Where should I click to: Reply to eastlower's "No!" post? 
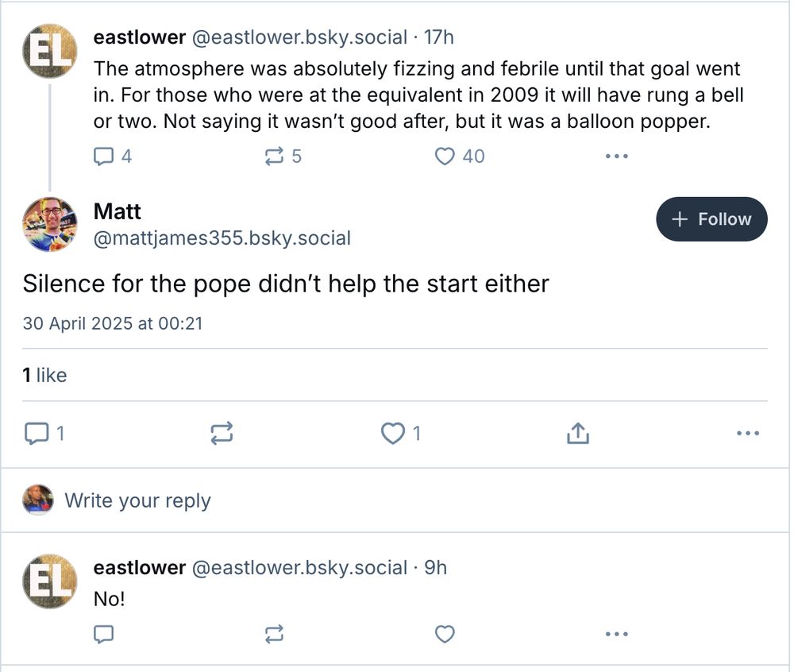104,634
